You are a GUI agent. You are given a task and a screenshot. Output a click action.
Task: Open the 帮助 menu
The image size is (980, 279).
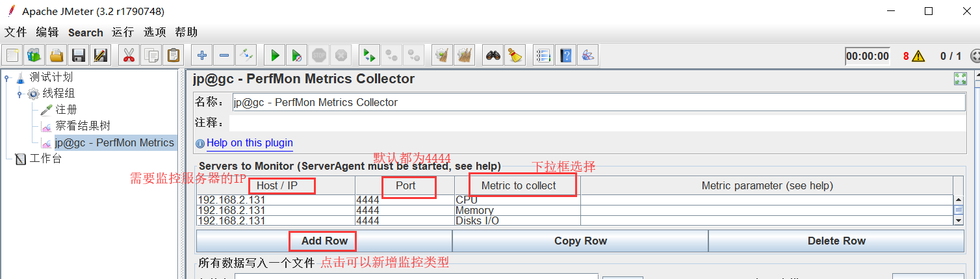[187, 32]
